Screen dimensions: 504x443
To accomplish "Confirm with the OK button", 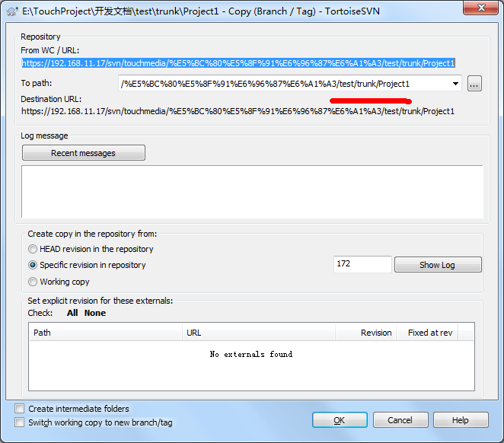I will 340,420.
